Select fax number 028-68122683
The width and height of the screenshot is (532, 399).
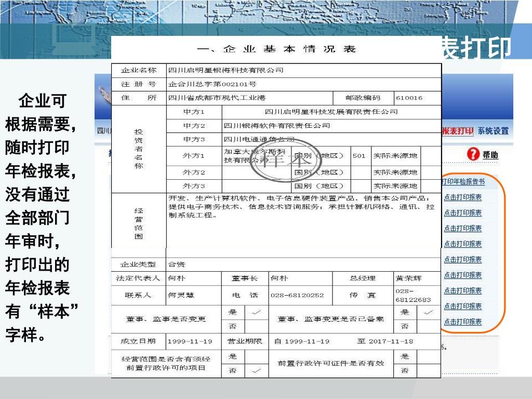click(413, 295)
